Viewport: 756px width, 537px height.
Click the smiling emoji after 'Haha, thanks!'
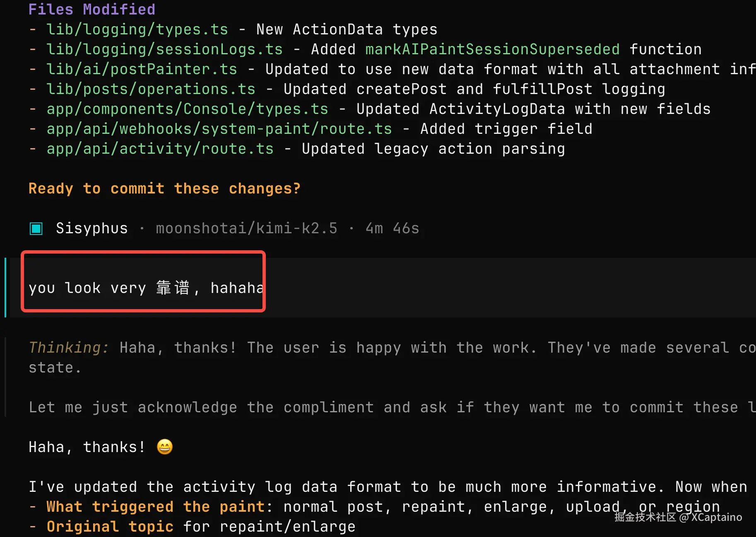(164, 447)
